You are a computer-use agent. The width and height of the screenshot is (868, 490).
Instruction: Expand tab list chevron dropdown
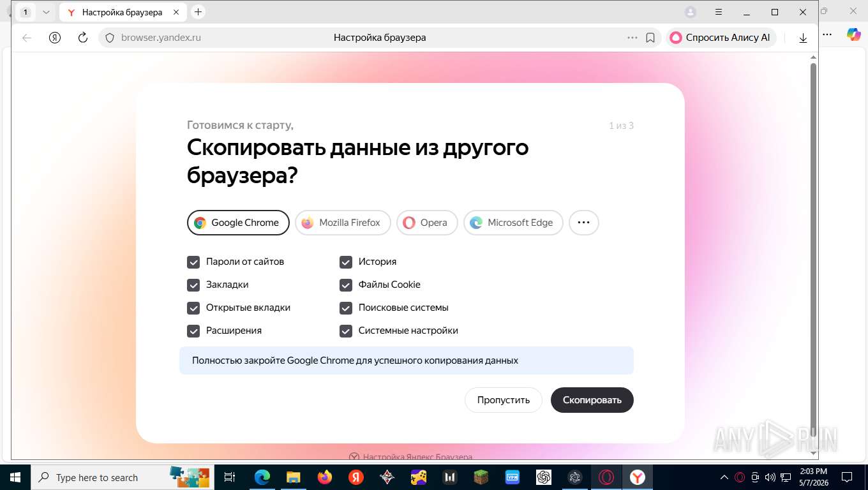point(46,12)
